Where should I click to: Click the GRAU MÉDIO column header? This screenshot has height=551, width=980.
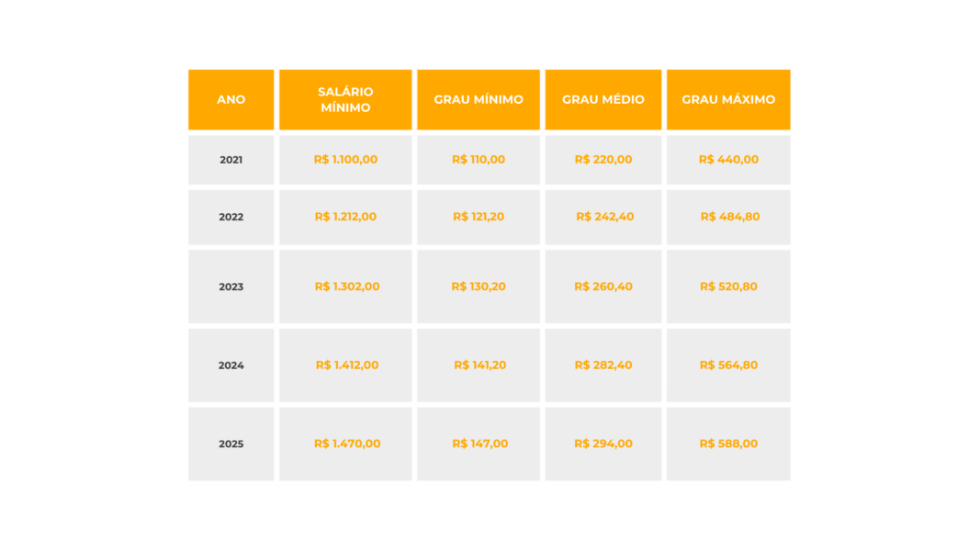click(603, 99)
